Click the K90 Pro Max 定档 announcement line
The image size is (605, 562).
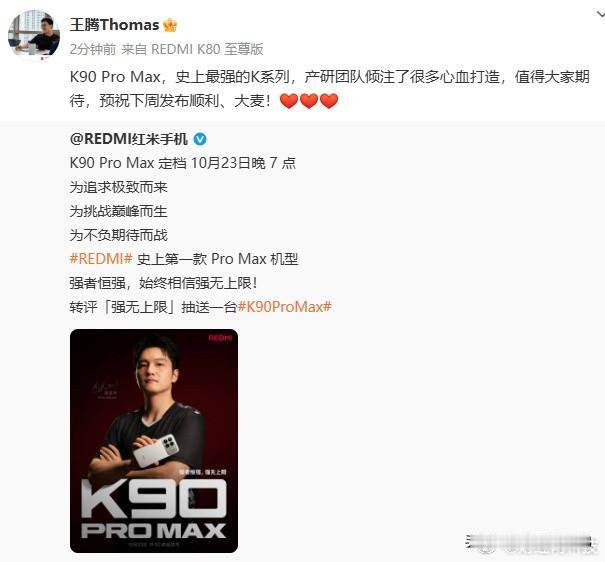coord(183,163)
